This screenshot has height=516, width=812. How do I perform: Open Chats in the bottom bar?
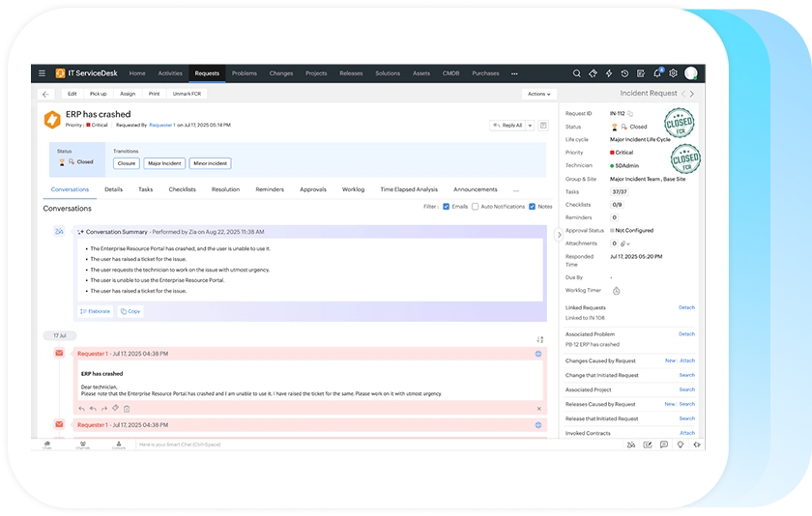(x=47, y=445)
